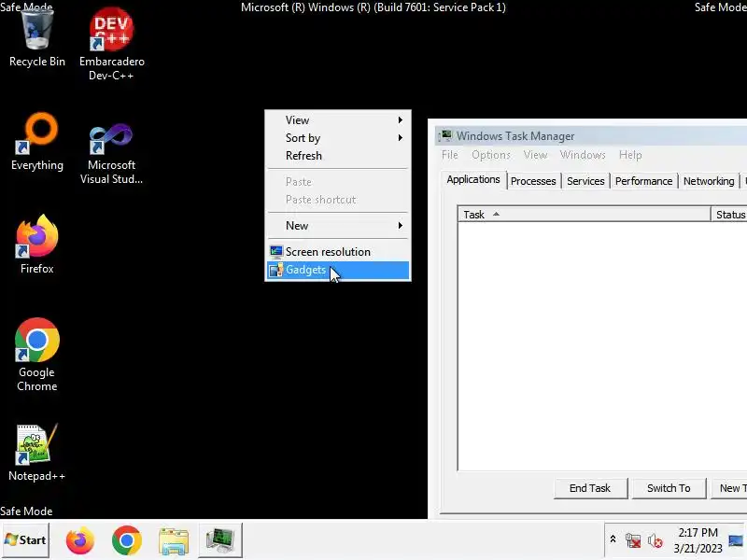
Task: Sort by the Status column header
Action: tap(729, 215)
